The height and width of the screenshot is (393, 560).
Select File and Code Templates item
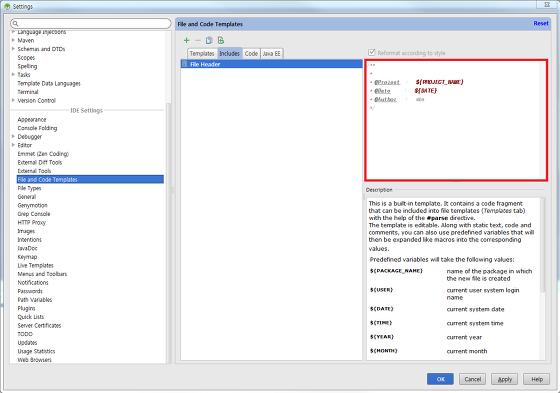pyautogui.click(x=90, y=179)
